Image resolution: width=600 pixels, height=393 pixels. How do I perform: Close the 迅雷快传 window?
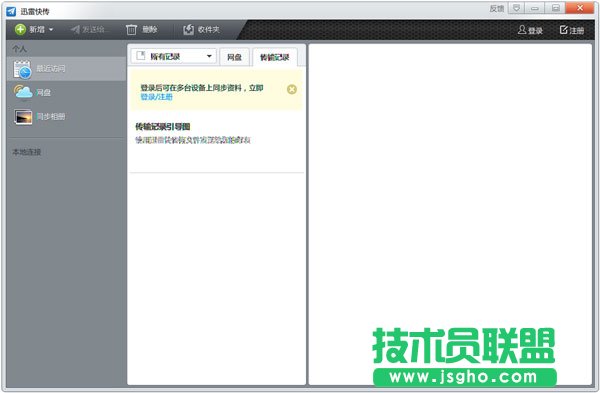coord(580,8)
